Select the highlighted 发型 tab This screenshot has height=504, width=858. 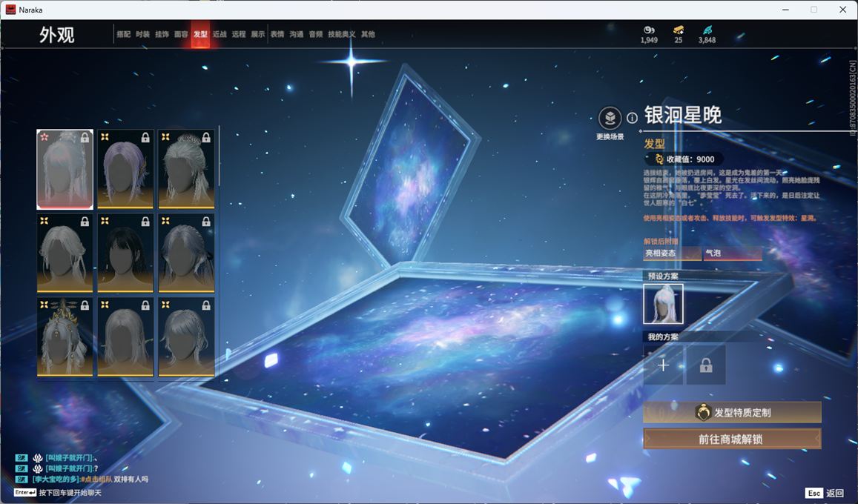200,34
